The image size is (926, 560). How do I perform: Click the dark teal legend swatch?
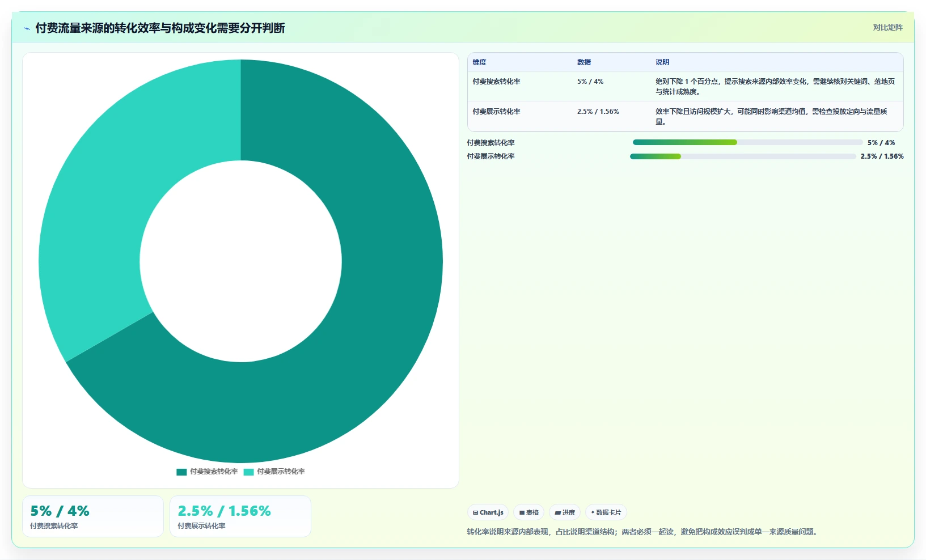pos(181,472)
